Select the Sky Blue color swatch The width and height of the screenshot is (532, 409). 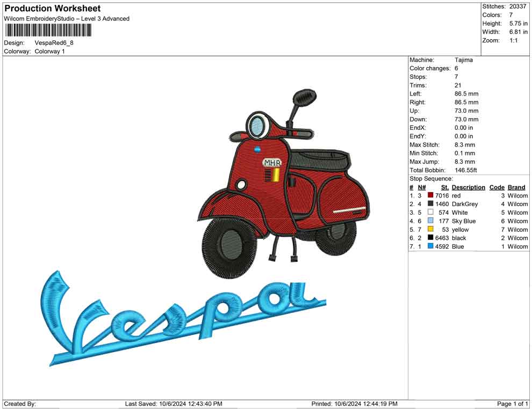pyautogui.click(x=430, y=221)
